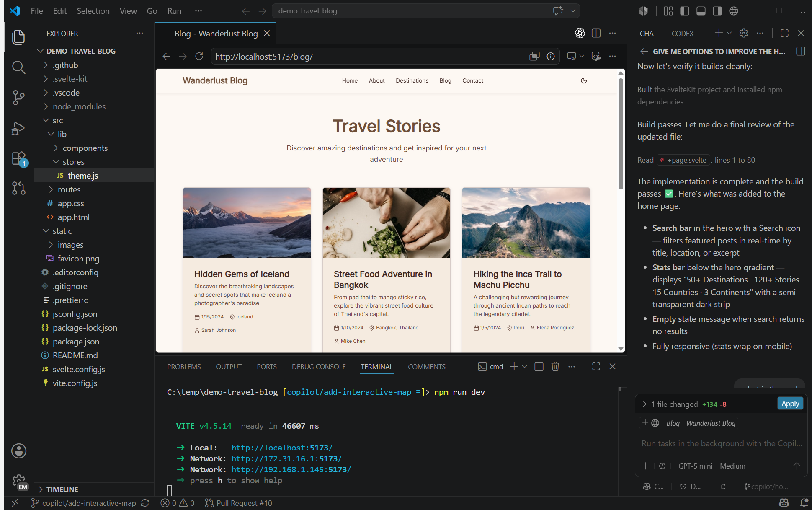Toggle Primary Side Bar layout button

685,11
